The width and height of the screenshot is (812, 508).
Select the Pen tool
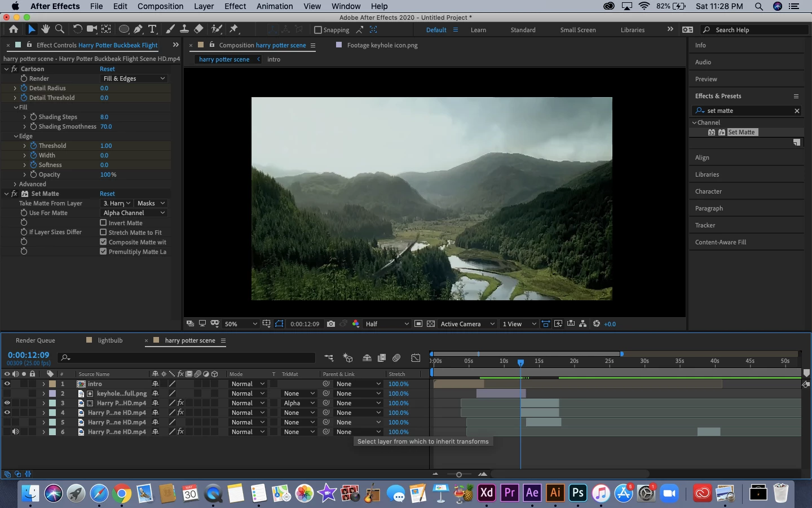click(138, 29)
